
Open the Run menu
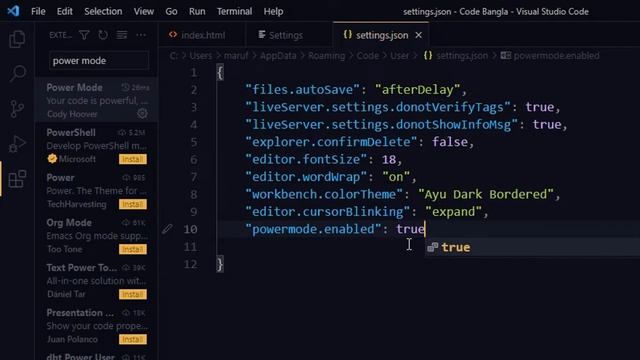[197, 11]
